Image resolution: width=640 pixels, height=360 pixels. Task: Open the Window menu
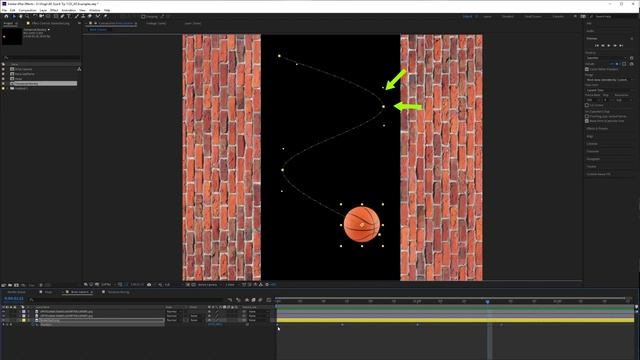click(x=95, y=10)
